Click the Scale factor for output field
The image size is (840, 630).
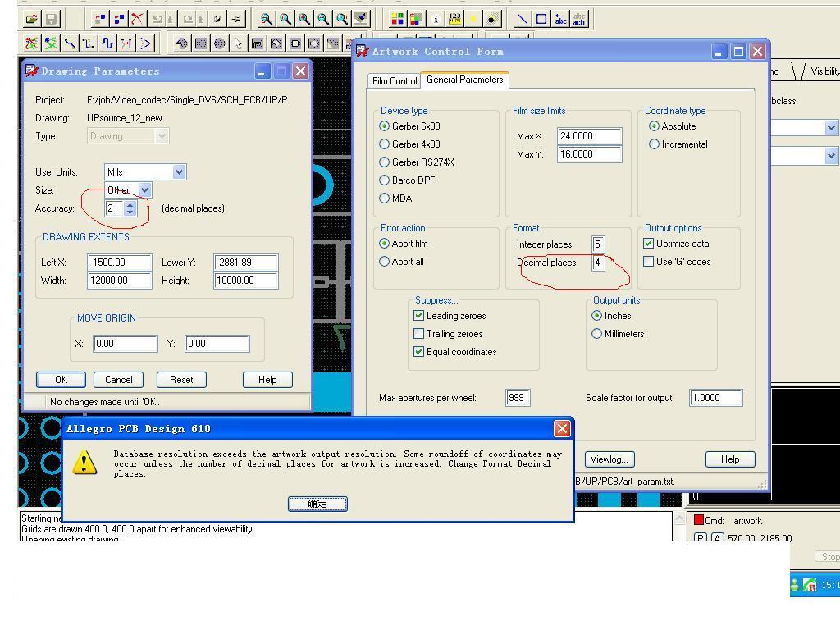(x=715, y=398)
